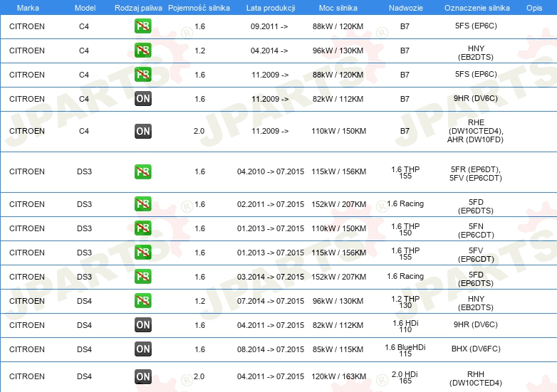This screenshot has height=392, width=557.
Task: Click the PB icon in the DS3 5FN (EP6CDT) row
Action: [x=143, y=228]
